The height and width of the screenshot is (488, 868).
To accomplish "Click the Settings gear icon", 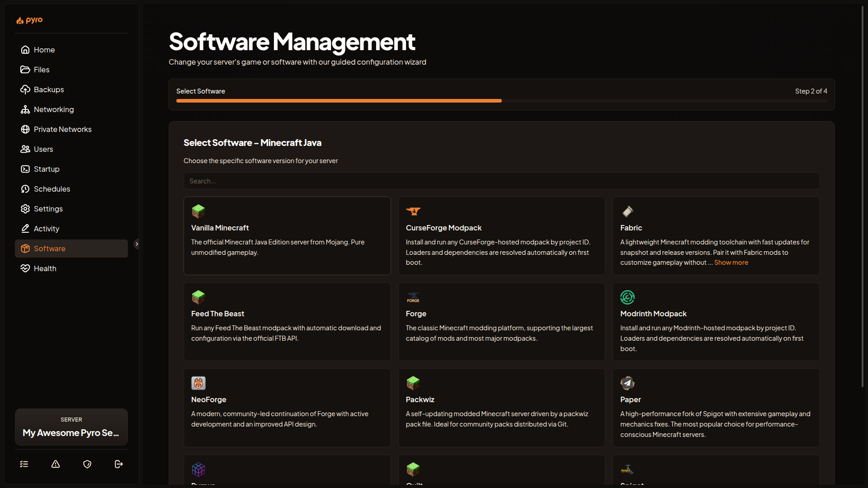I will coord(25,209).
